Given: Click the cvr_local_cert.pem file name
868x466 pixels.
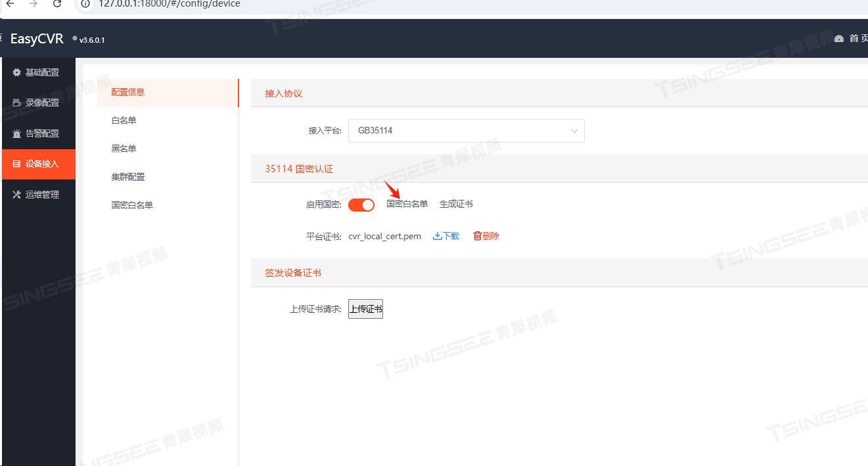Looking at the screenshot, I should pos(385,237).
